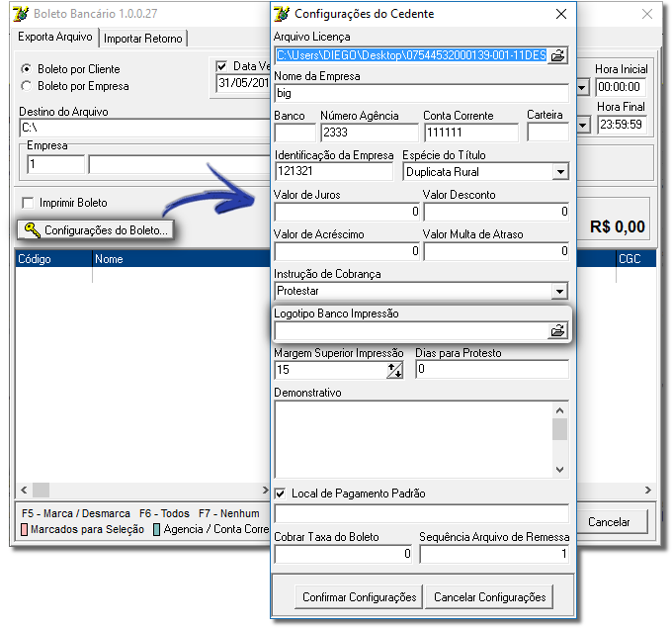Click the key icon on Configurações do Boleto
672x628 pixels.
coord(32,229)
